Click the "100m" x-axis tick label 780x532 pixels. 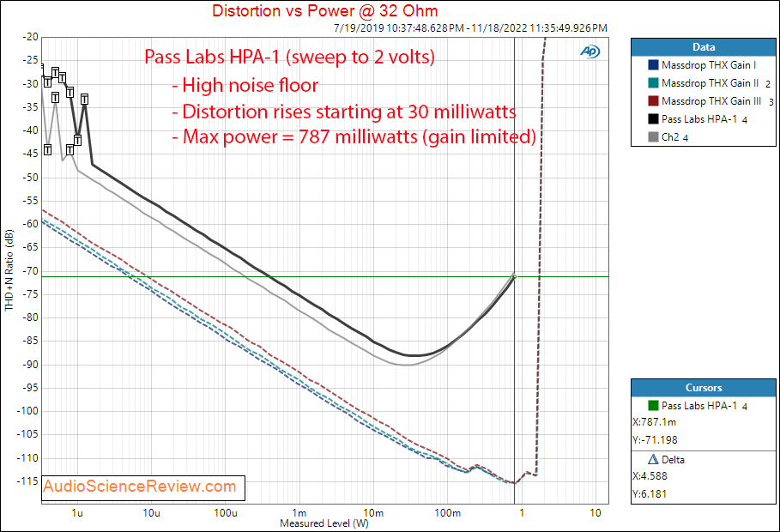[447, 512]
